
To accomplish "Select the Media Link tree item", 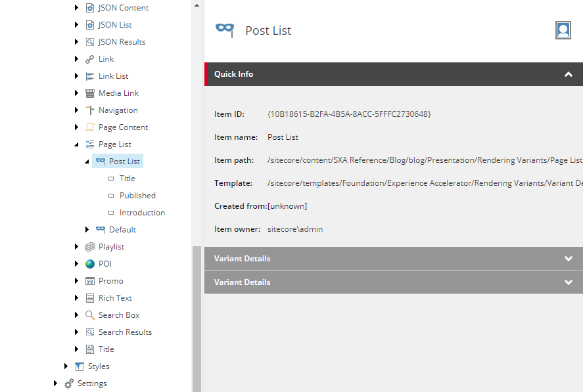I will [x=118, y=93].
